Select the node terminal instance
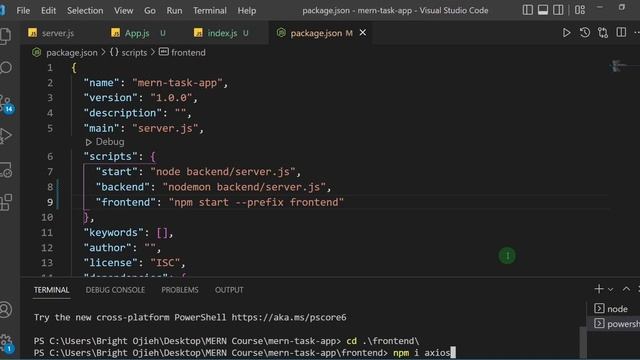640x360 pixels. [x=613, y=309]
